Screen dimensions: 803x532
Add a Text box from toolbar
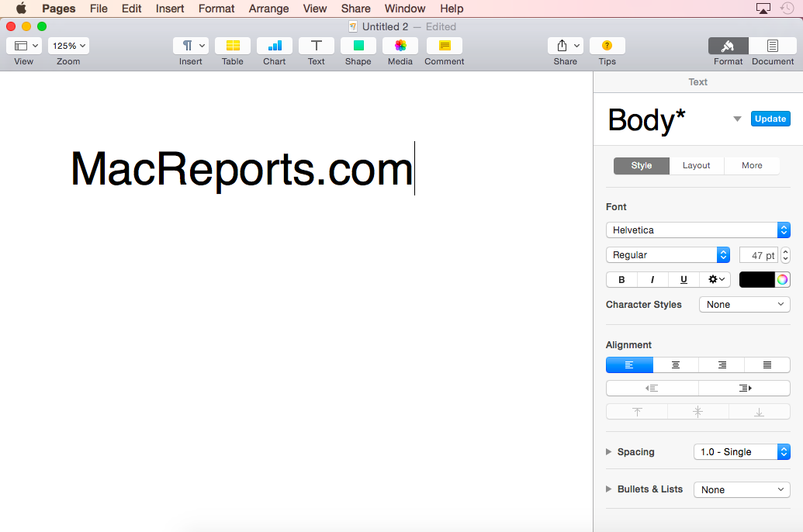317,46
